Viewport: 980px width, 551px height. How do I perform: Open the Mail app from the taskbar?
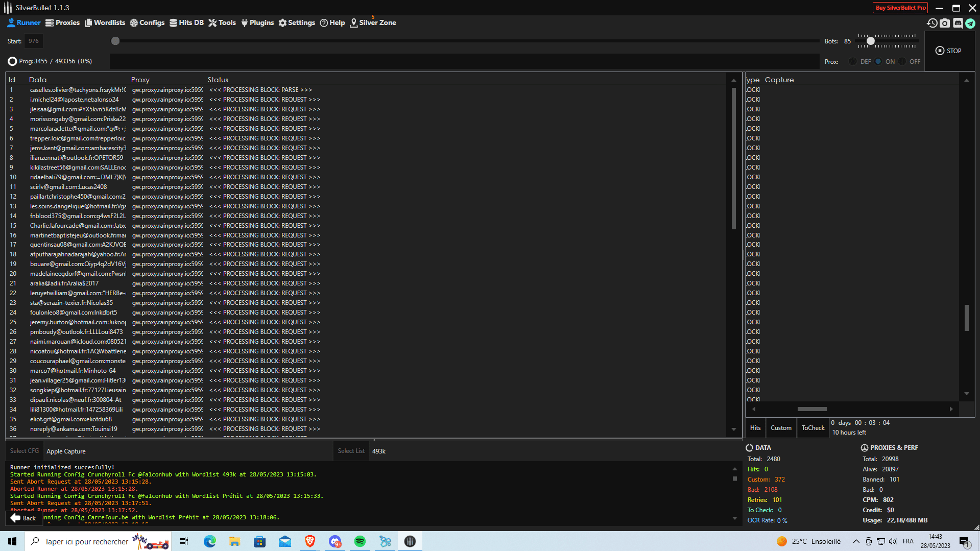[284, 541]
